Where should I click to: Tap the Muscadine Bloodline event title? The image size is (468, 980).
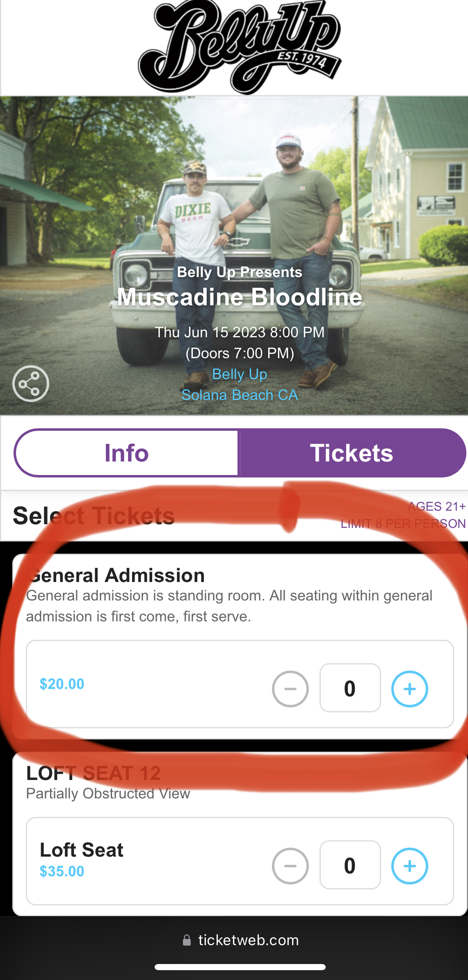click(x=240, y=297)
